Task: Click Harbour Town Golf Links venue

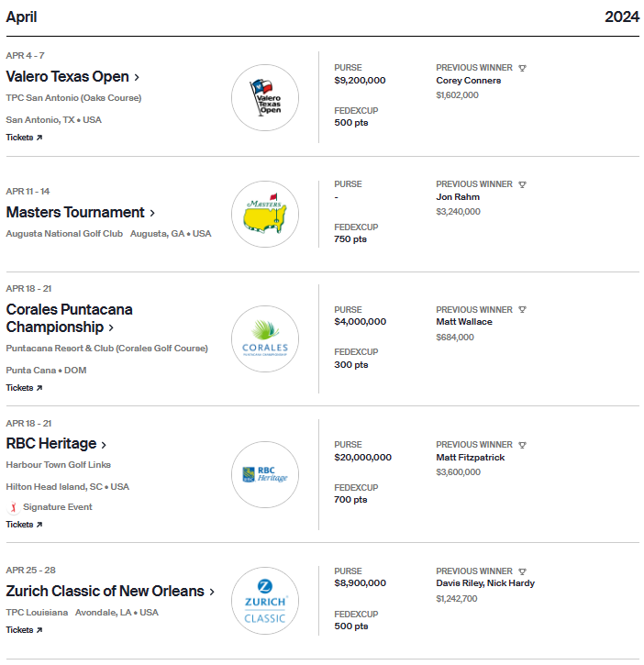Action: [x=58, y=465]
